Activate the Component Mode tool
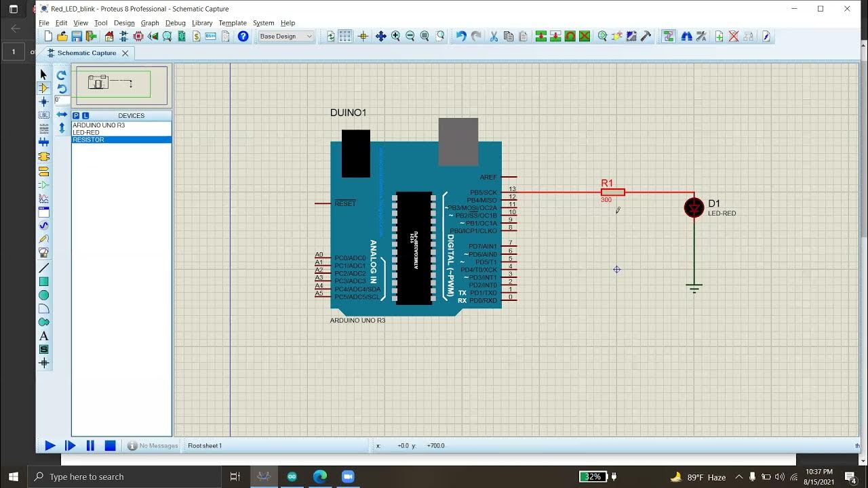The image size is (868, 488). pyautogui.click(x=44, y=88)
